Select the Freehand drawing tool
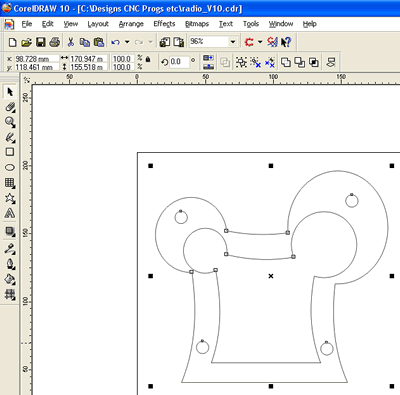 tap(10, 137)
